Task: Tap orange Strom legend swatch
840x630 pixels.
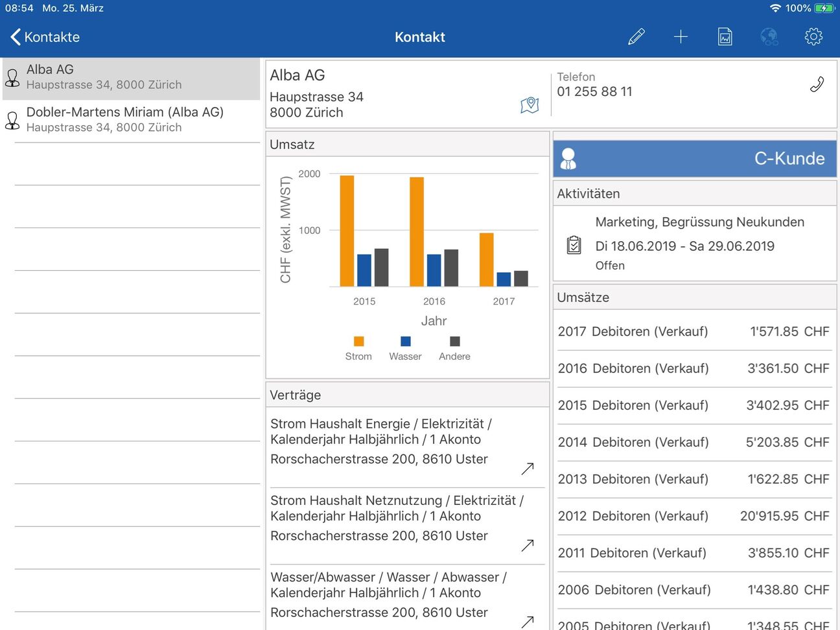Action: click(358, 342)
